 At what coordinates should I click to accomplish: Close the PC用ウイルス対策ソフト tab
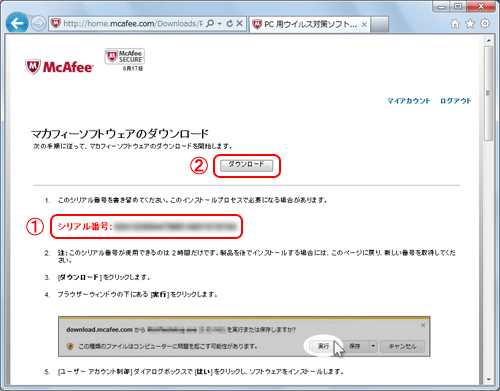364,25
